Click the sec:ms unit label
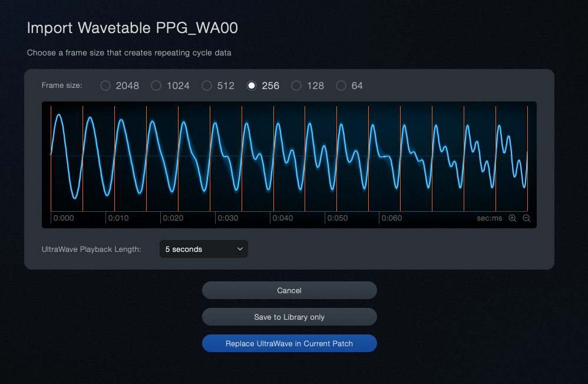This screenshot has width=588, height=384. click(489, 218)
